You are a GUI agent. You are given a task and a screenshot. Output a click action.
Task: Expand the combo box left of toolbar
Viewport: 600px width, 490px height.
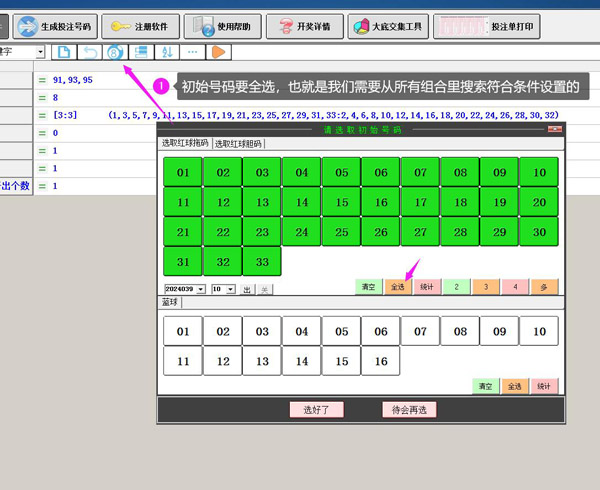(40, 51)
